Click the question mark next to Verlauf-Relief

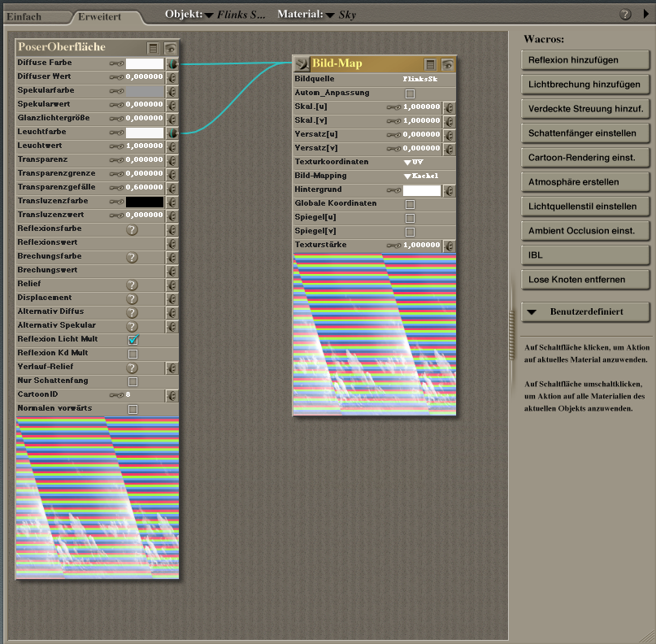click(132, 368)
